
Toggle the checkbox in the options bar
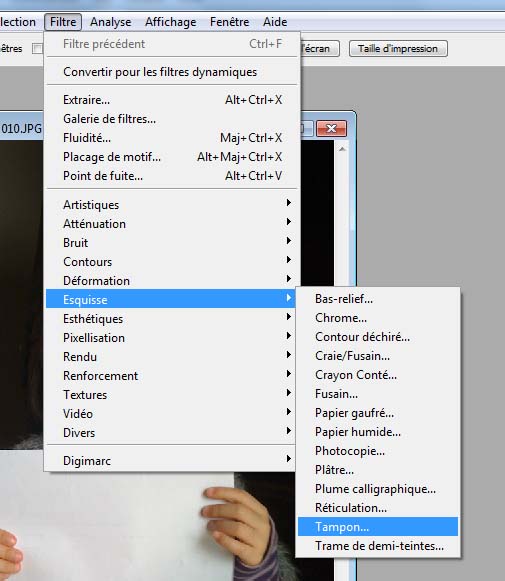(x=37, y=49)
